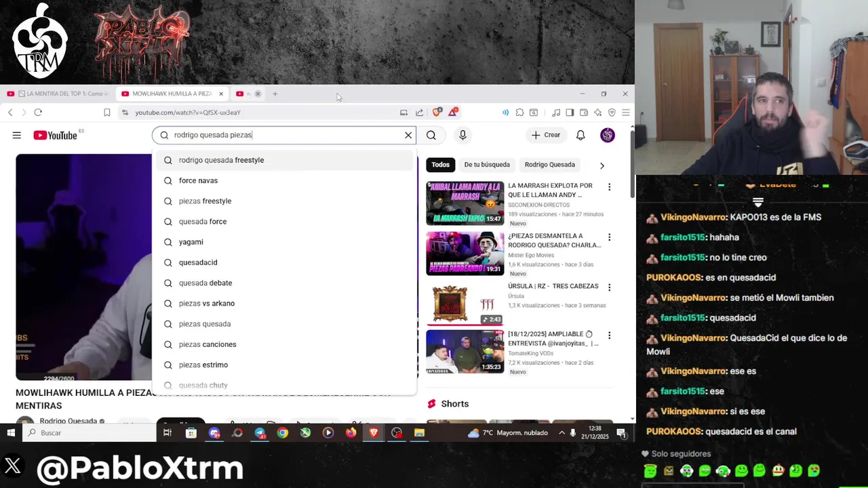Bookmark this page with the bookmark icon

pyautogui.click(x=106, y=113)
